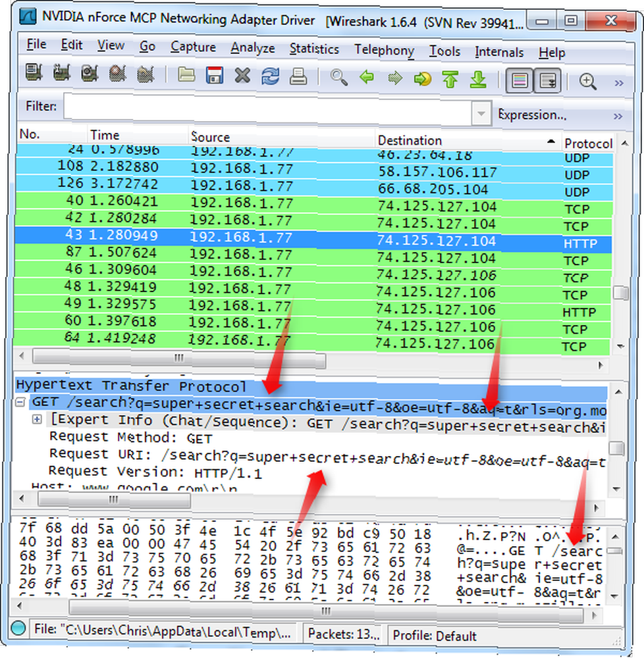The image size is (644, 658).
Task: Open the Tools menu
Action: click(x=444, y=51)
